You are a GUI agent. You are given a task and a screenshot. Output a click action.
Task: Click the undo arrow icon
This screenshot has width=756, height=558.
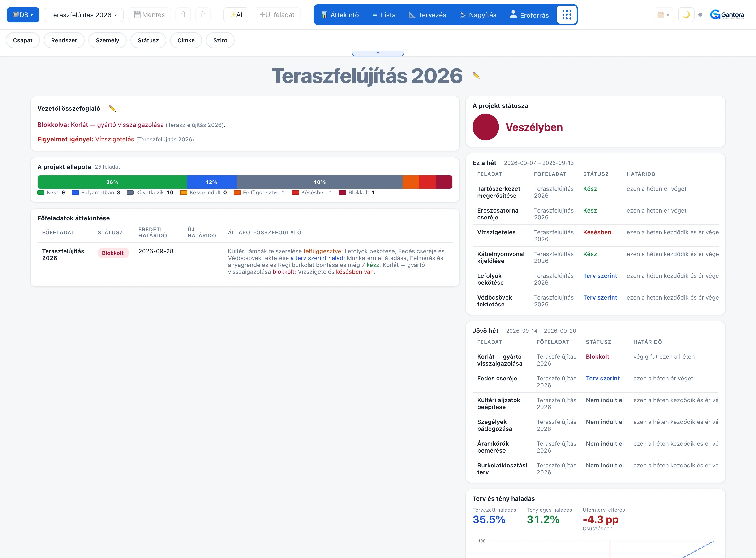pos(183,15)
